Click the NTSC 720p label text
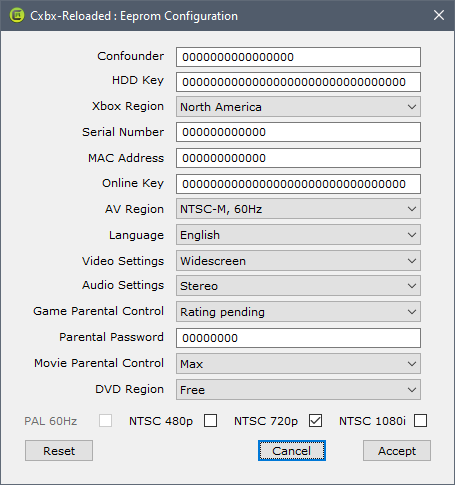This screenshot has width=455, height=485. 266,421
